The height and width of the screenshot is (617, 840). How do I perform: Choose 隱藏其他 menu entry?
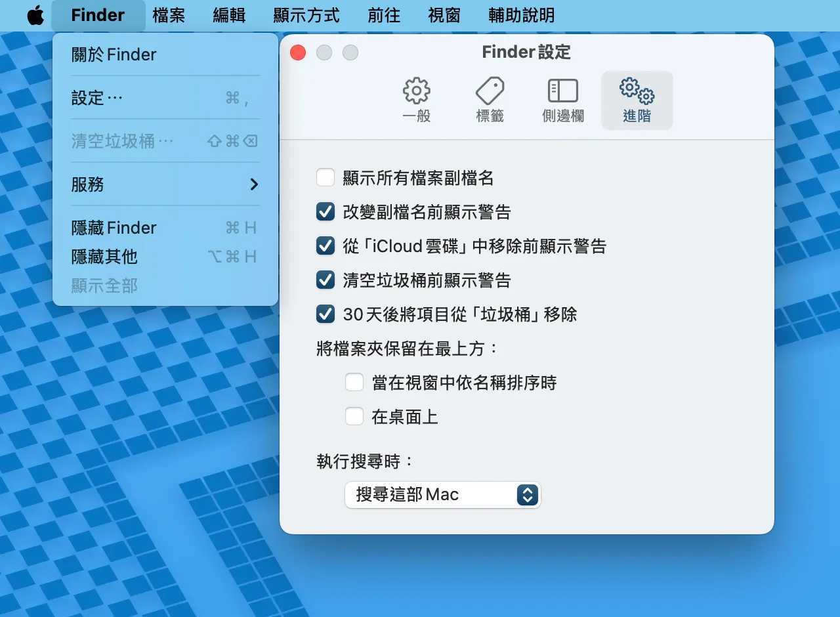[x=165, y=257]
